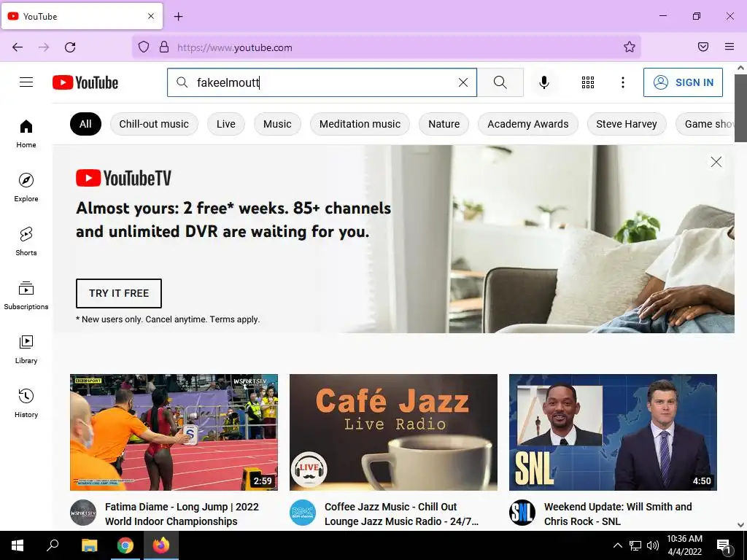Open Explore in the sidebar
This screenshot has height=560, width=747.
coord(26,187)
